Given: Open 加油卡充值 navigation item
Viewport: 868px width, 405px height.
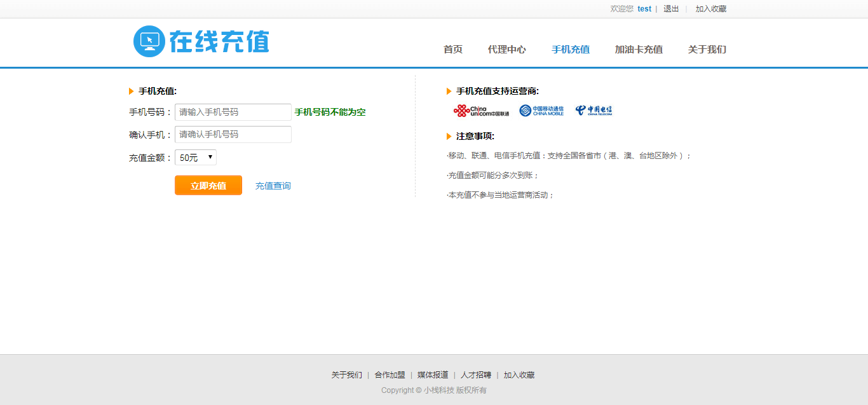Looking at the screenshot, I should (x=639, y=50).
